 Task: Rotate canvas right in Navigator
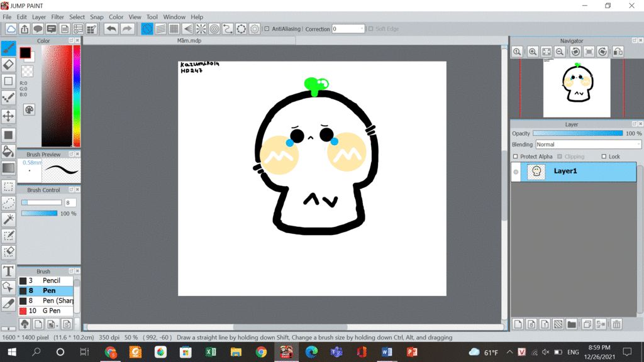click(x=602, y=52)
